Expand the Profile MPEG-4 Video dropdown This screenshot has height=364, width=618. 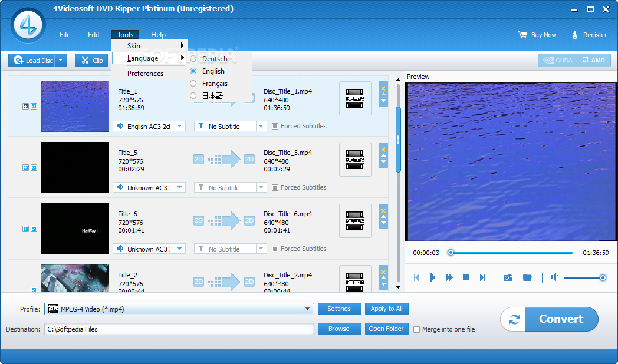(307, 309)
